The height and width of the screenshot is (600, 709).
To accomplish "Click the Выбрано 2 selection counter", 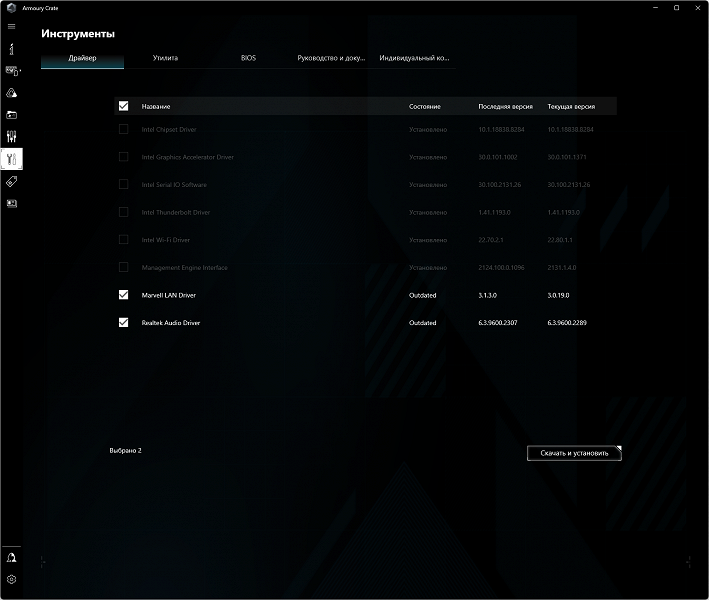I will (125, 451).
